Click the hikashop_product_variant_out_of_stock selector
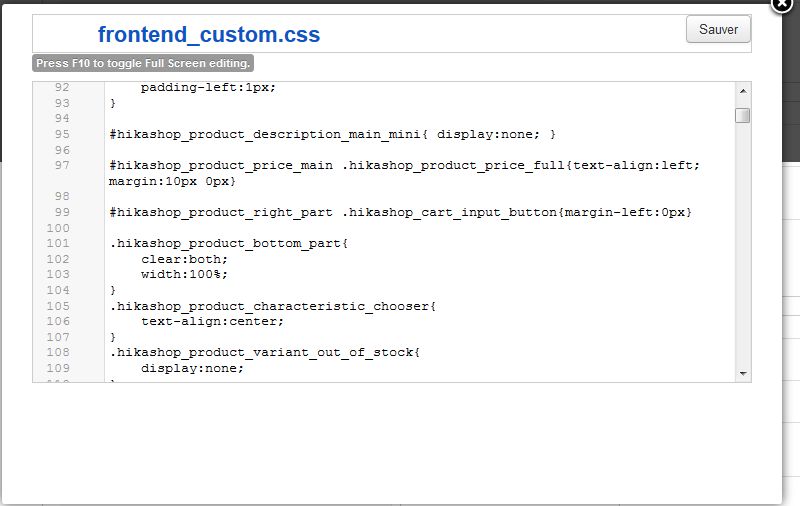 click(265, 352)
